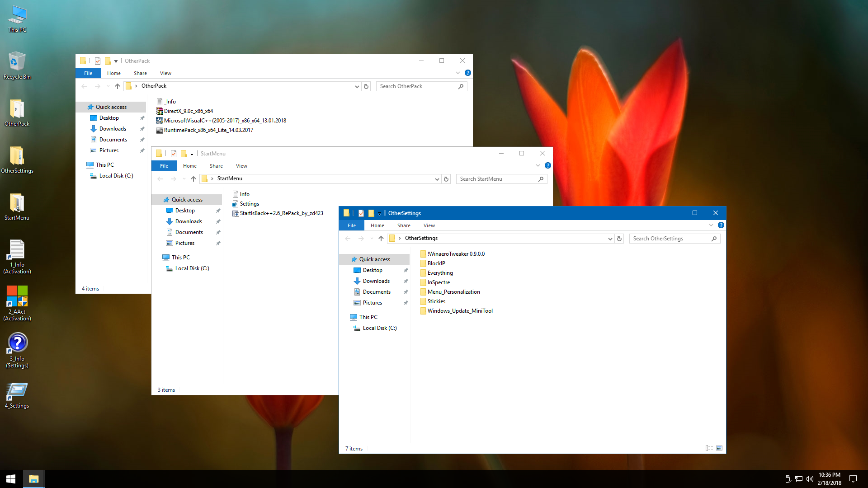This screenshot has height=488, width=868.
Task: Open Quick Access Toolbar dropdown in StartMenu window
Action: (x=192, y=154)
